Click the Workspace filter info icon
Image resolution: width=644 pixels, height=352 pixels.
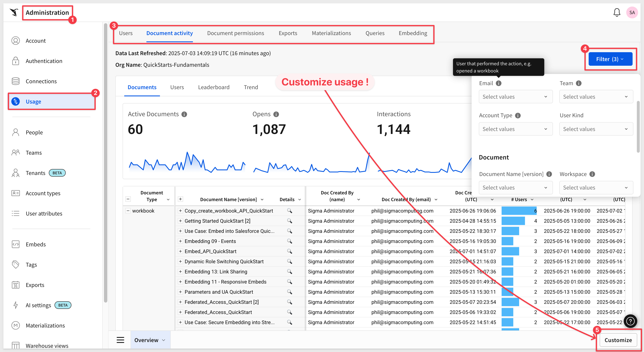(592, 174)
